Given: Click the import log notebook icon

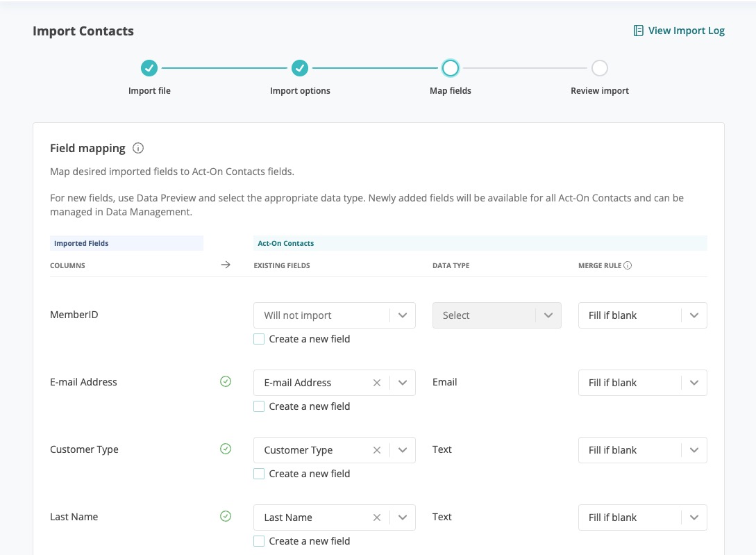Looking at the screenshot, I should point(639,31).
